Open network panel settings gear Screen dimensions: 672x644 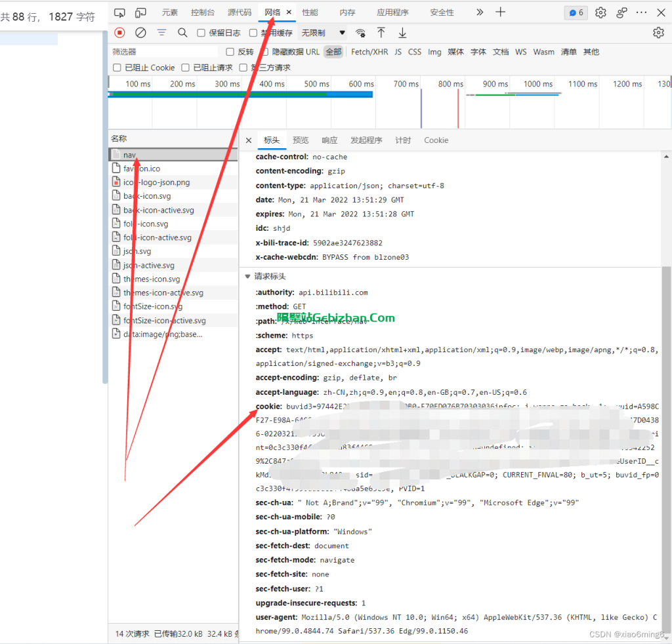(658, 33)
